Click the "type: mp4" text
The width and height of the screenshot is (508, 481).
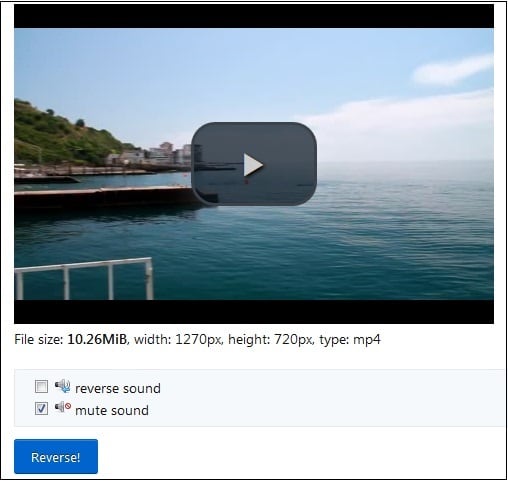pos(350,340)
